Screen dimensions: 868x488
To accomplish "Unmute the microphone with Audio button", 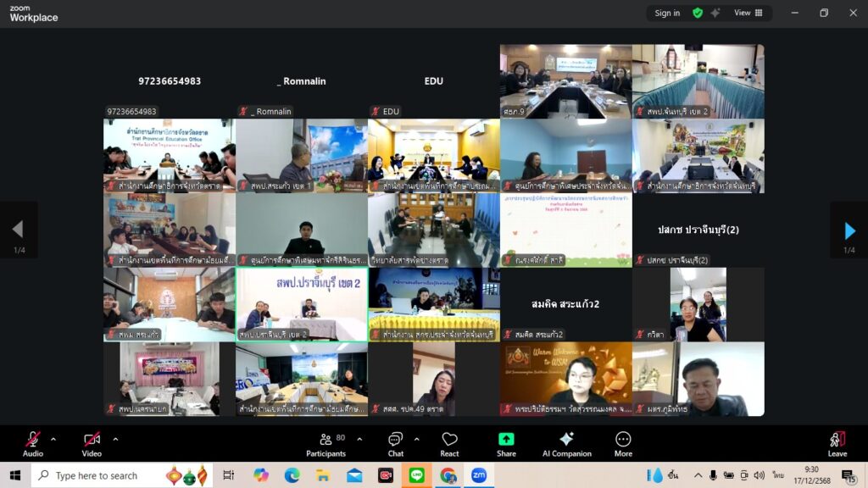I will [x=32, y=442].
